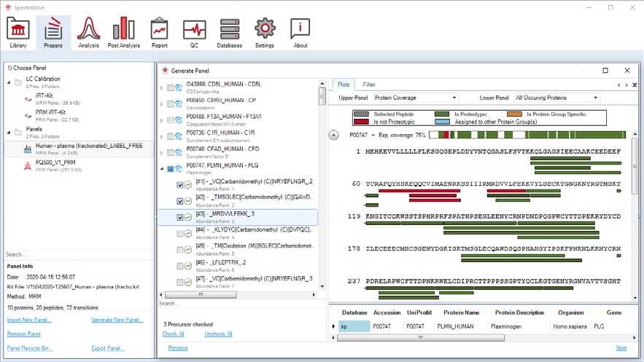Click the LC Calibration folder icon
The width and height of the screenshot is (644, 362).
(18, 82)
